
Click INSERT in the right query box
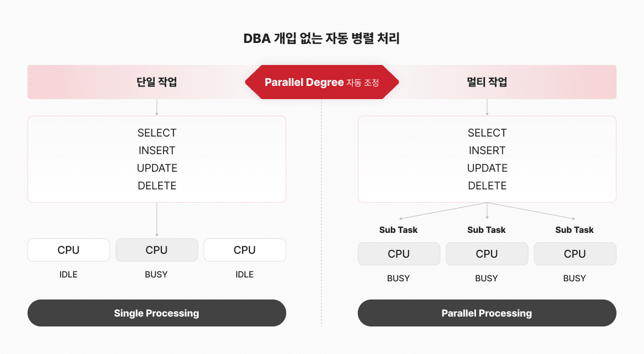487,150
